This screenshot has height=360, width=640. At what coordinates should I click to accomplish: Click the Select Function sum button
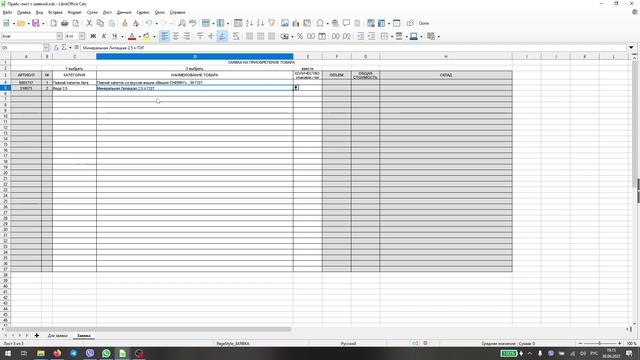pos(64,48)
